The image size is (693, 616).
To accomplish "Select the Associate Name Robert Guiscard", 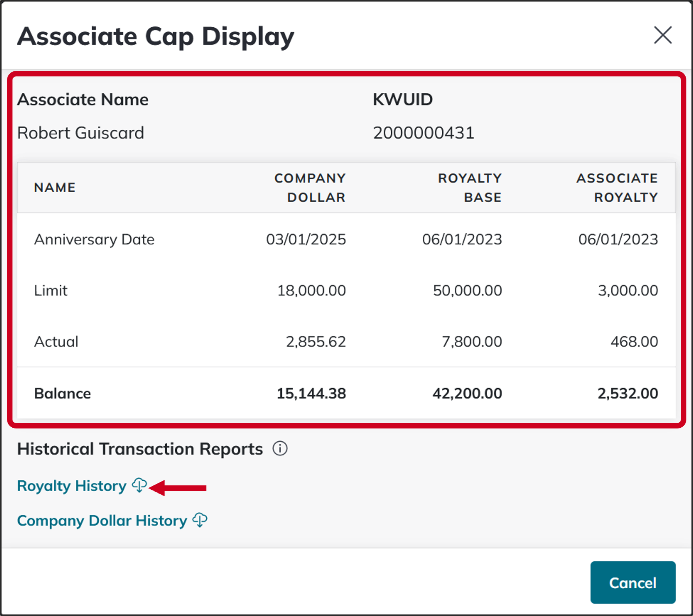I will [x=81, y=133].
